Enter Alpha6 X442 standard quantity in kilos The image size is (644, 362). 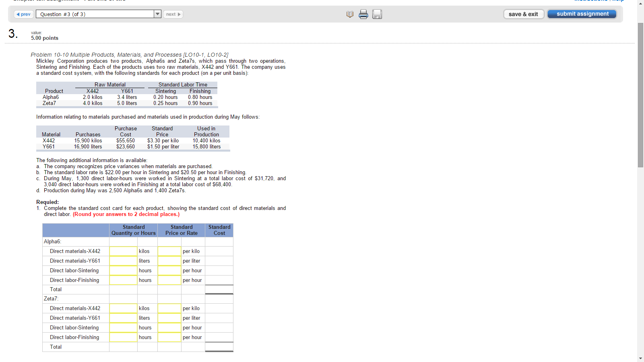tap(124, 251)
